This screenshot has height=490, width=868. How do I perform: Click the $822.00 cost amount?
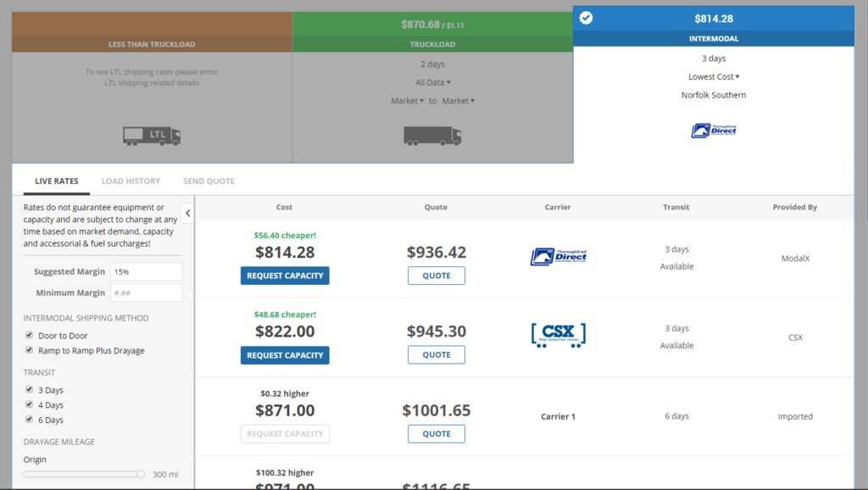[x=285, y=331]
